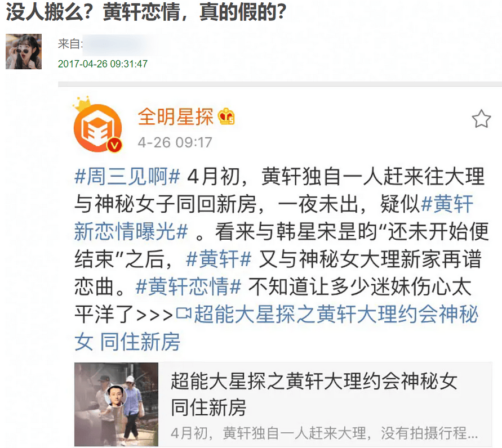The height and width of the screenshot is (448, 502).
Task: Click the crown member badge beside 全明星探
Action: (x=226, y=117)
